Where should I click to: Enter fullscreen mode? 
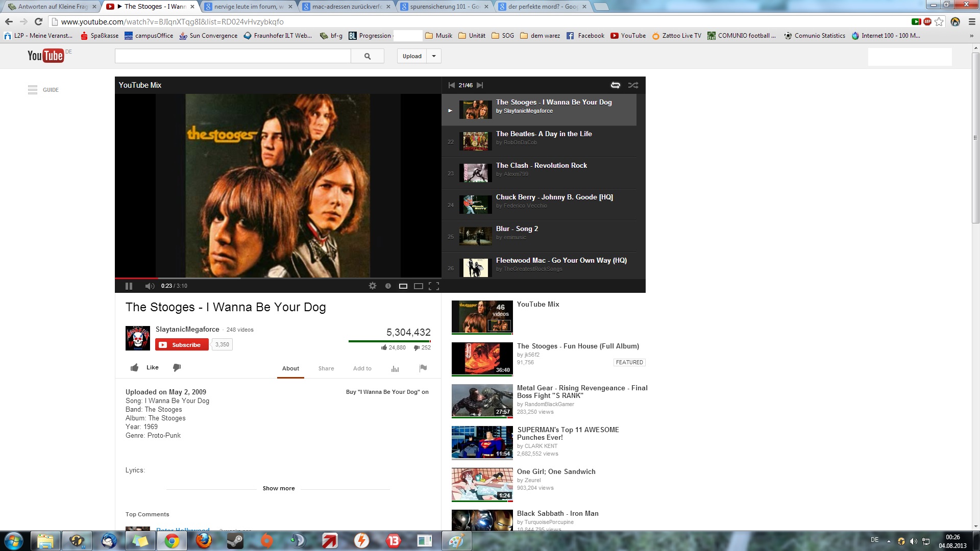coord(434,286)
